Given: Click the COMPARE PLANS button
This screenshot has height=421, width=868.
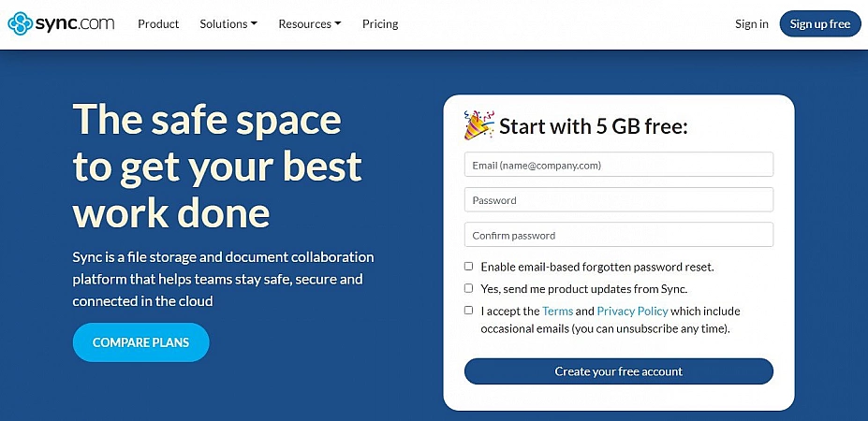Looking at the screenshot, I should (x=140, y=342).
